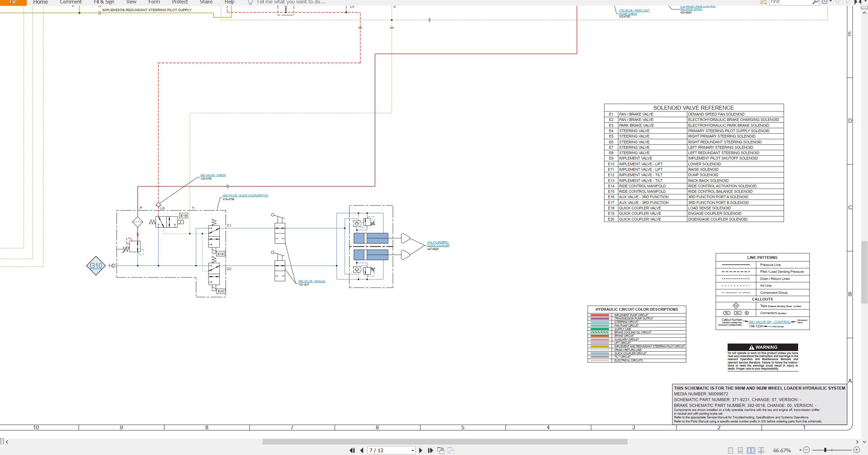Click the horizontal scrollbar left arrow
Viewport: 868px width, 455px height.
[x=7, y=442]
